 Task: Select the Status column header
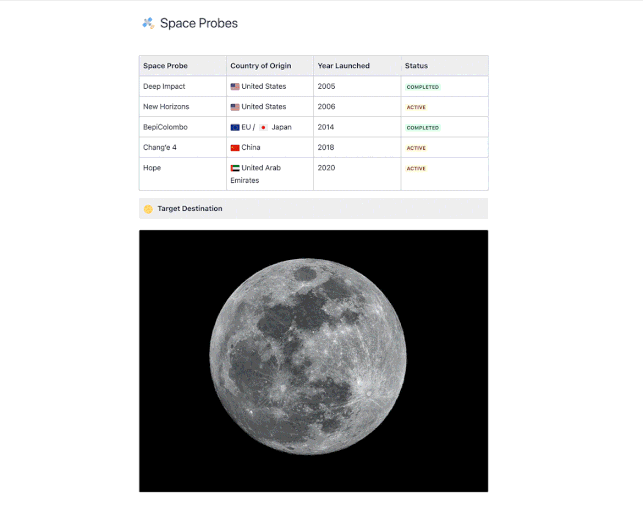(445, 66)
